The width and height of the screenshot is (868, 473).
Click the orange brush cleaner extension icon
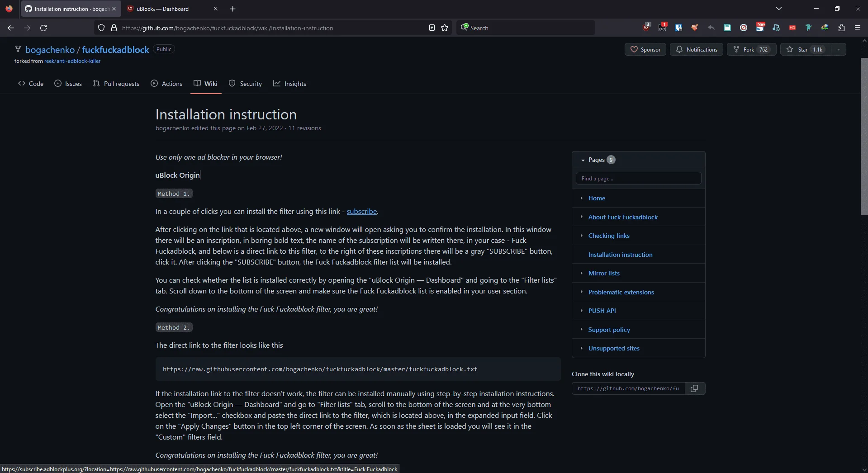pos(695,28)
